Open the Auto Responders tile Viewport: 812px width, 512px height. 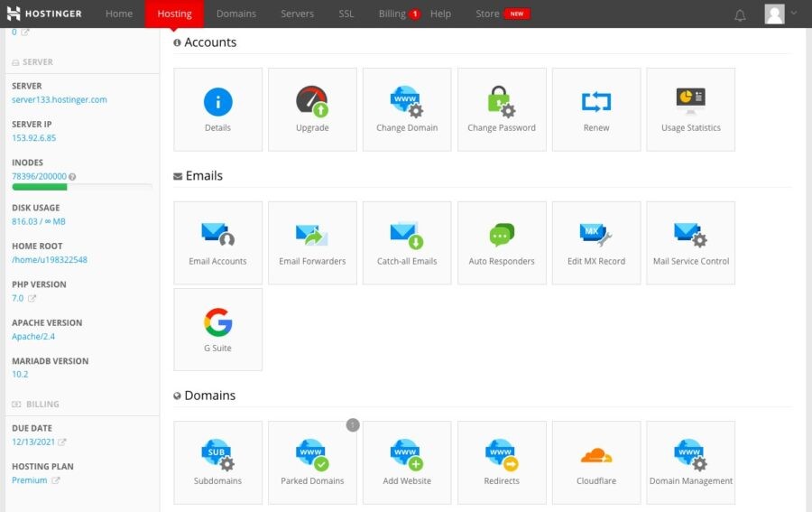pos(502,243)
